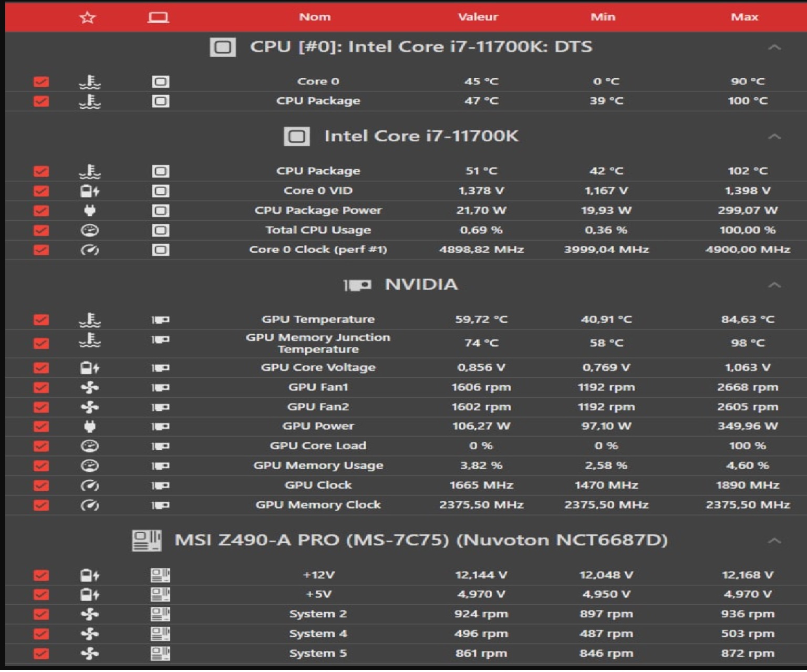The height and width of the screenshot is (672, 807).
Task: Select the Core 0 Clock (perf #1) label
Action: 318,250
